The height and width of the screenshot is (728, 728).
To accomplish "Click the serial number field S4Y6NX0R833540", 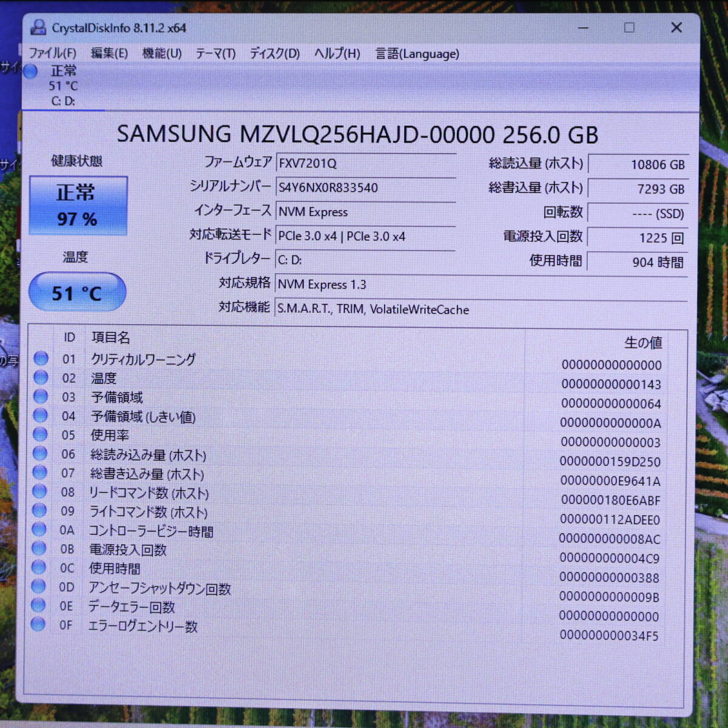I will tap(366, 187).
